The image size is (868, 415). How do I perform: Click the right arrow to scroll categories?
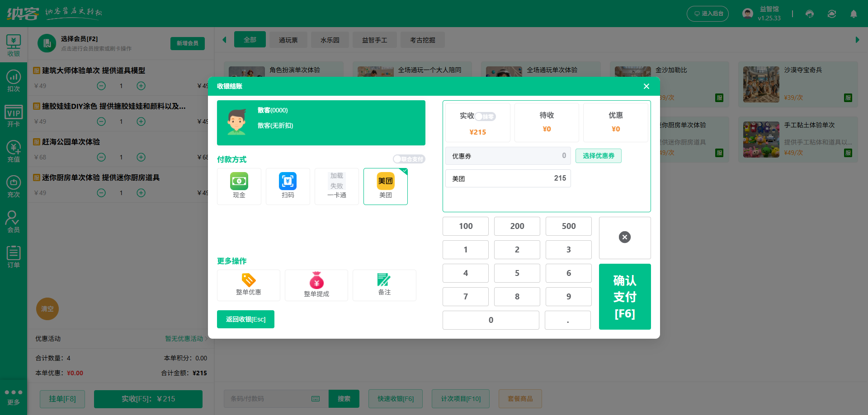pyautogui.click(x=858, y=39)
